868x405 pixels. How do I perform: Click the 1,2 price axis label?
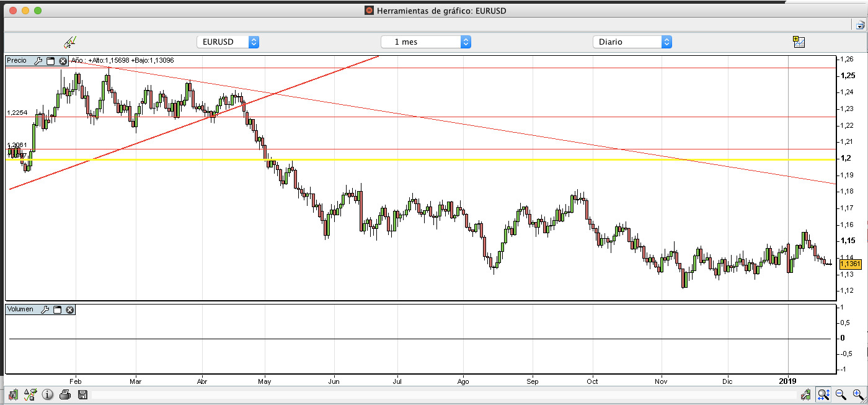[x=844, y=158]
